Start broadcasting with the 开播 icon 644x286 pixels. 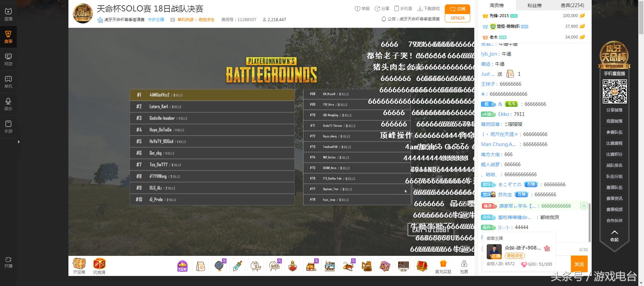coord(8,262)
